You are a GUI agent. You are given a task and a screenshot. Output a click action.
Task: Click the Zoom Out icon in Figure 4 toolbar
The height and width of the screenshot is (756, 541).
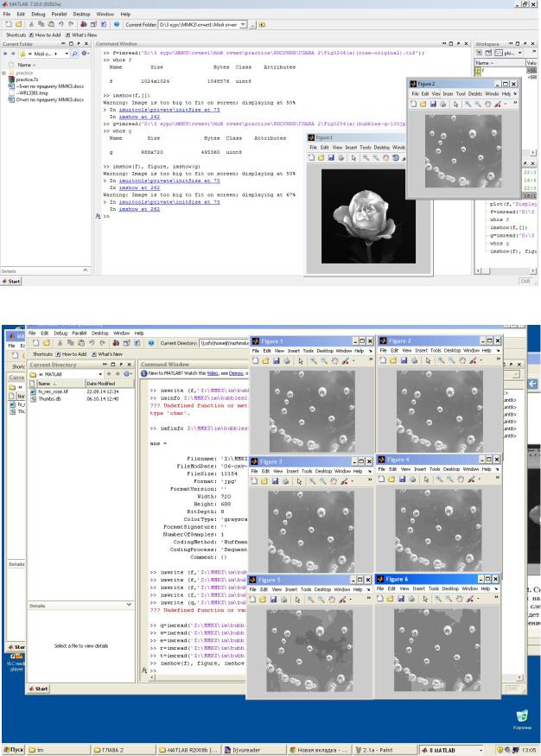pos(450,479)
